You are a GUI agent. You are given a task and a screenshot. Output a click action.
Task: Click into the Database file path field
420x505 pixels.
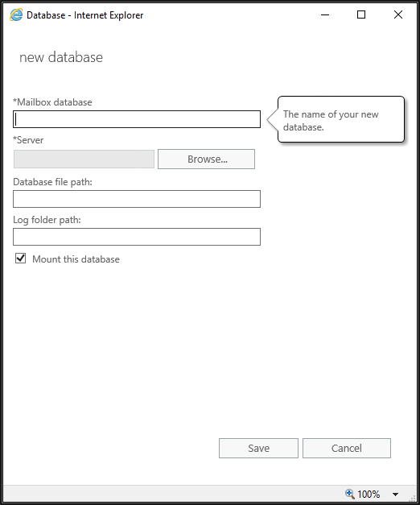click(x=137, y=199)
